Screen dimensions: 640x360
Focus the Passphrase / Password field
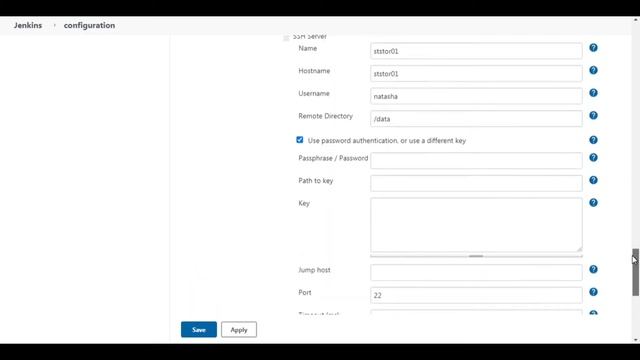coord(476,161)
